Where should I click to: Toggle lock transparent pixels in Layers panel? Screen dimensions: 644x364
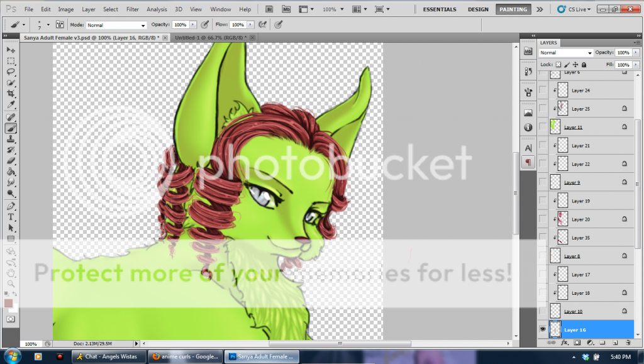click(x=558, y=65)
